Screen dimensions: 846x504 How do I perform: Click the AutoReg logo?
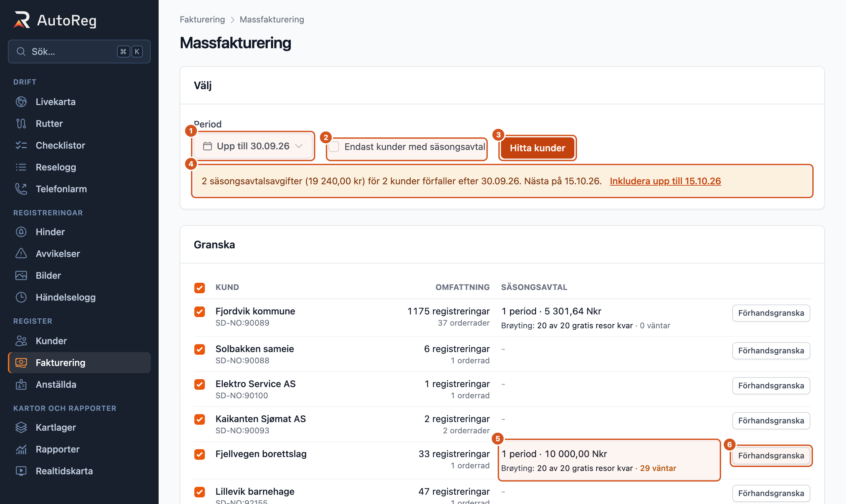click(55, 20)
